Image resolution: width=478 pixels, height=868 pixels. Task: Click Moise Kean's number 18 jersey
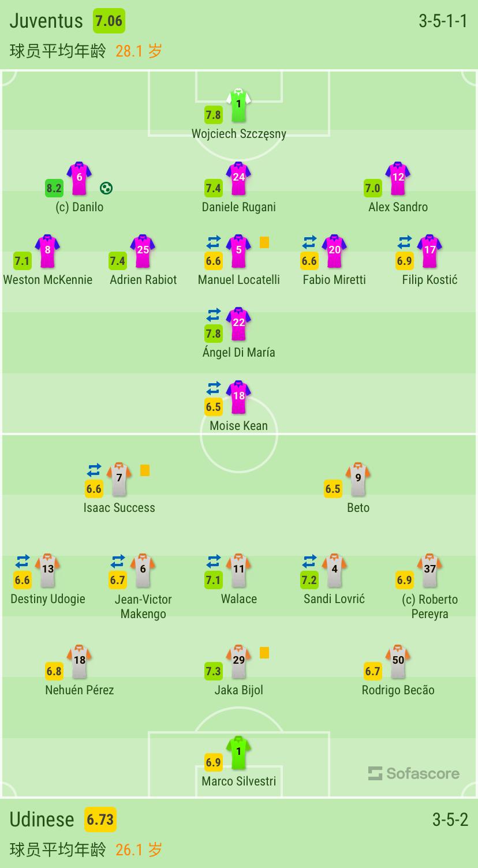coord(238,398)
